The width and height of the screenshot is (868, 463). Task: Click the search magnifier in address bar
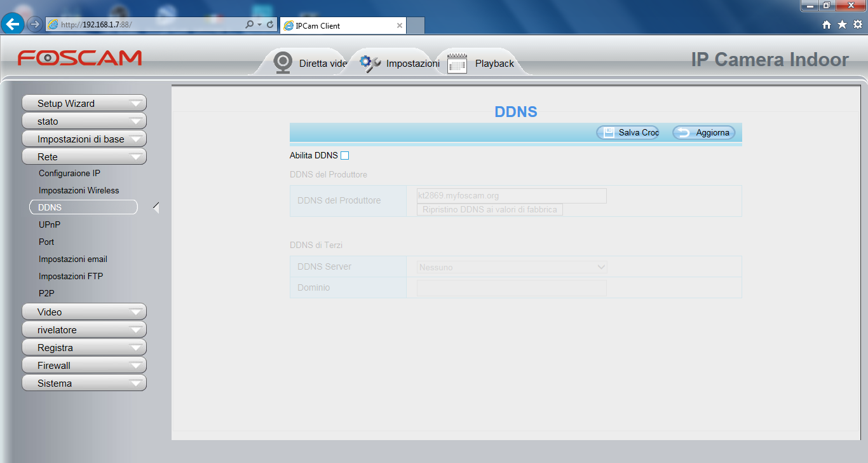[x=249, y=24]
